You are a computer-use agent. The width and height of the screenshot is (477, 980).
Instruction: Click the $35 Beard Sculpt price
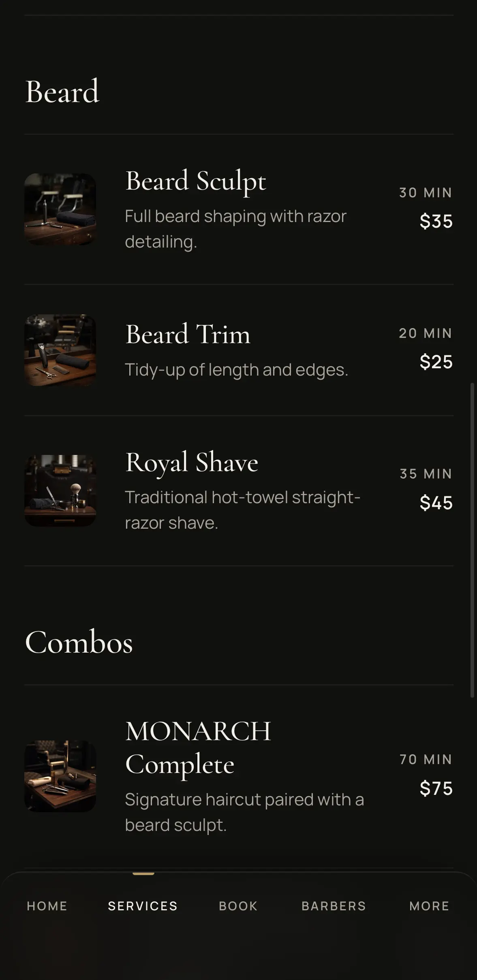pyautogui.click(x=436, y=221)
